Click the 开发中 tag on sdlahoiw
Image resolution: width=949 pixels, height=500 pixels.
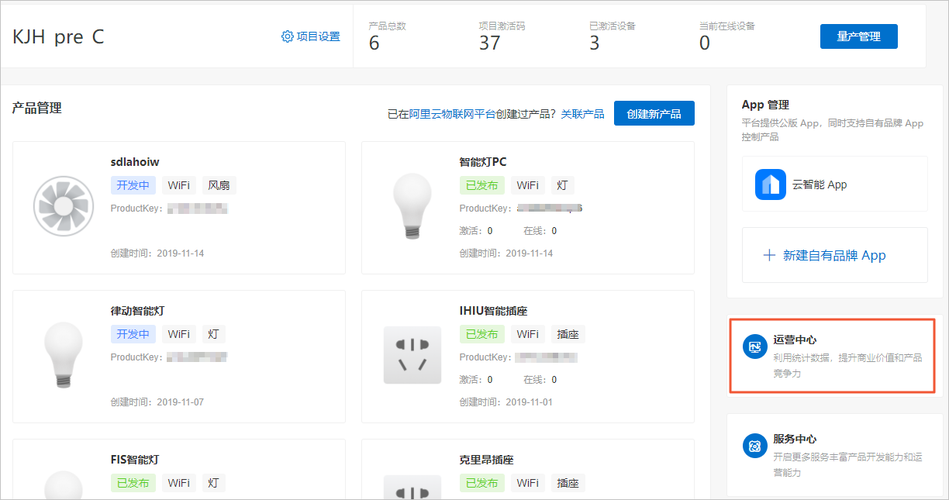coord(133,185)
